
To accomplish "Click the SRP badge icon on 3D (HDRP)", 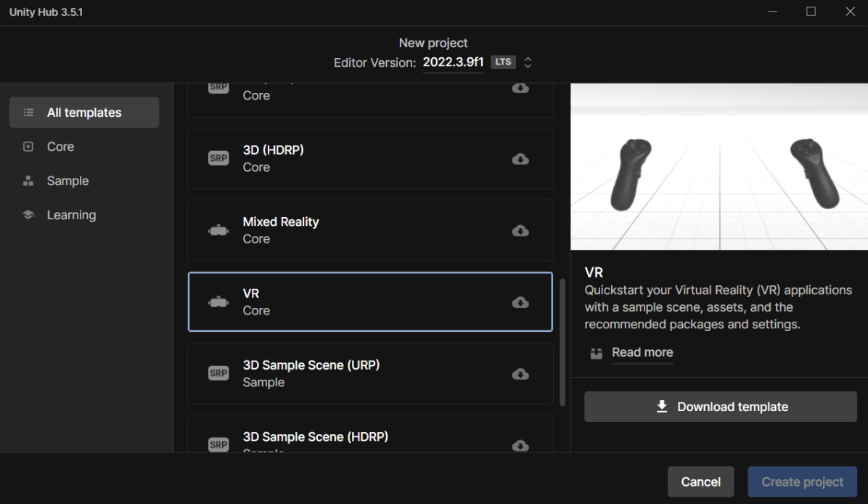I will [x=218, y=158].
